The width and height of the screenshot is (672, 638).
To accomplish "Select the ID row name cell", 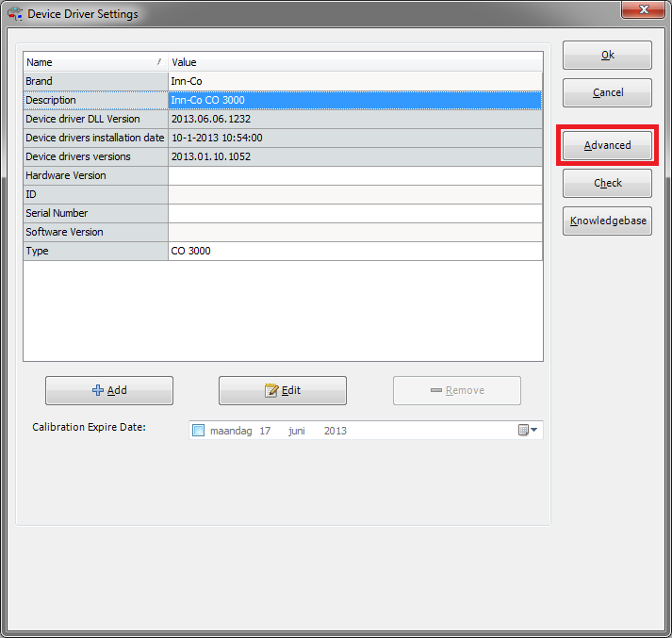I will [x=95, y=194].
